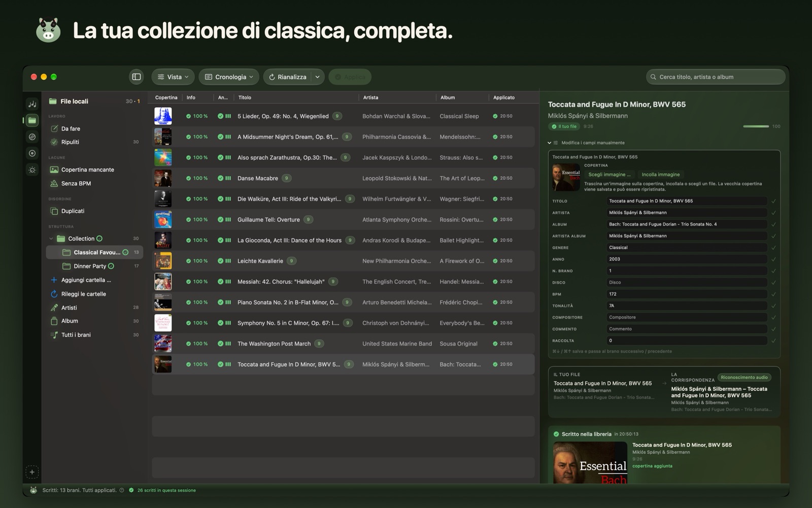The image size is (812, 508).
Task: Toggle the checkmark beside BPM field
Action: pyautogui.click(x=773, y=294)
